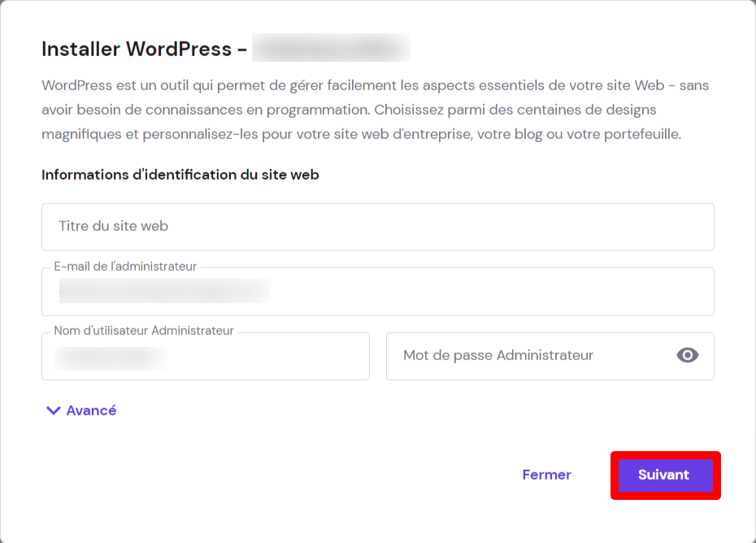Focus the Titre du site web field
The width and height of the screenshot is (756, 543).
click(378, 226)
